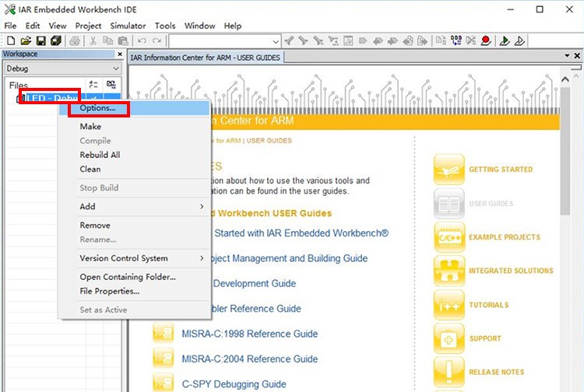This screenshot has width=584, height=392.
Task: Click the Tutorials icon in the sidebar
Action: coord(449,305)
